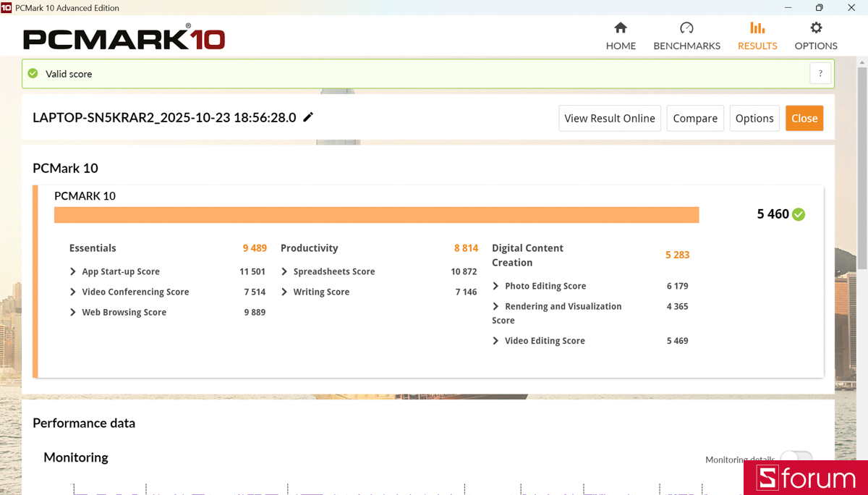Click the result name LAPTOP-SN5KRAR2 title
This screenshot has height=495, width=868.
[164, 117]
